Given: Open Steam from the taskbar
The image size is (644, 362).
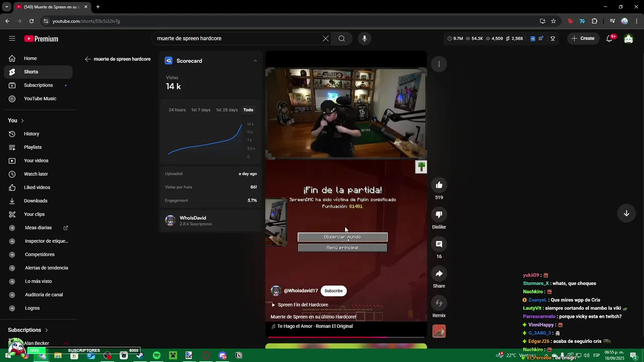Looking at the screenshot, I should [140, 355].
